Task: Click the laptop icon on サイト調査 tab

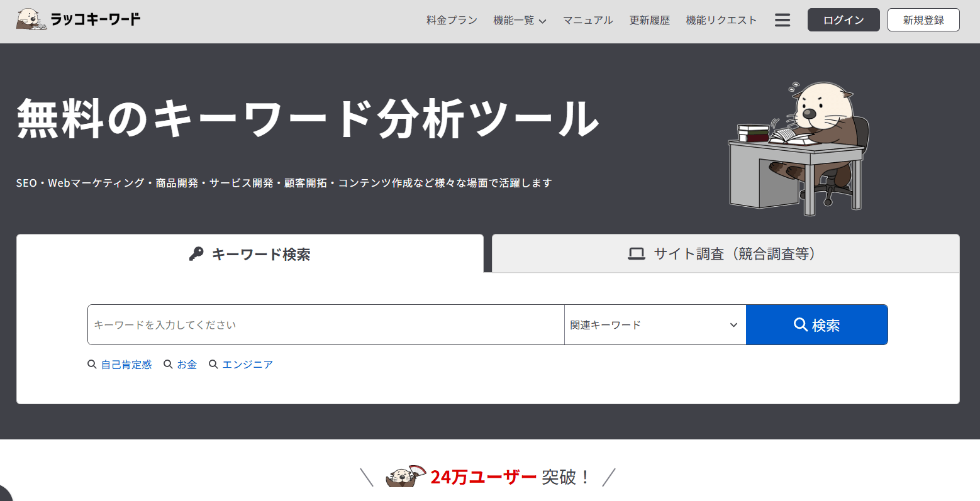Action: (636, 253)
